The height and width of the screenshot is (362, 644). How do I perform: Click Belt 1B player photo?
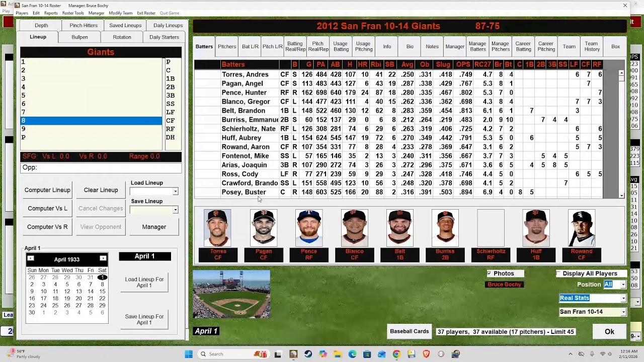point(400,228)
